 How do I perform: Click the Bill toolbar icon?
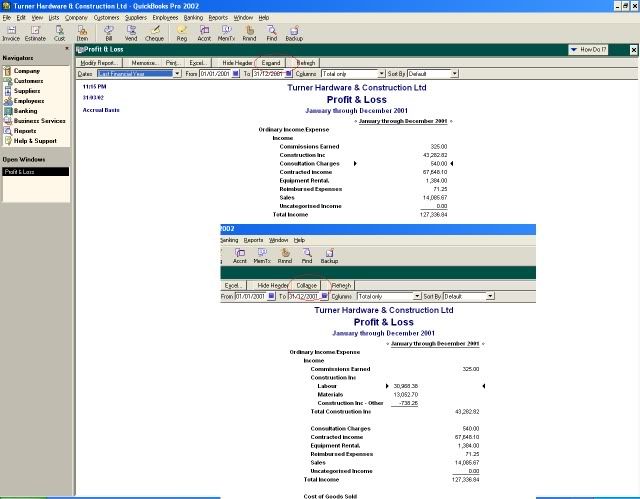109,33
